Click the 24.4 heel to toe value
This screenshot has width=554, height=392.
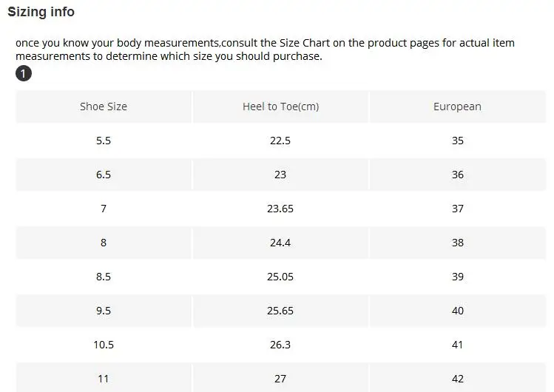pyautogui.click(x=280, y=243)
